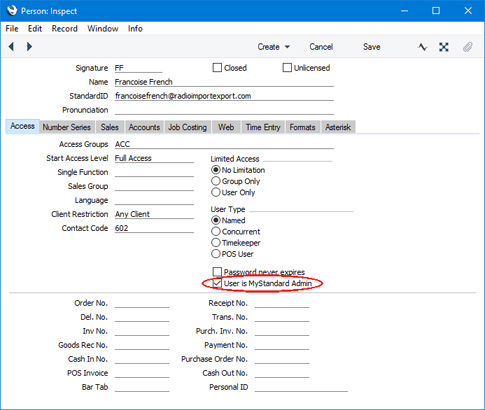The width and height of the screenshot is (485, 410).
Task: Uncheck User is MyStandard Admin
Action: point(217,283)
